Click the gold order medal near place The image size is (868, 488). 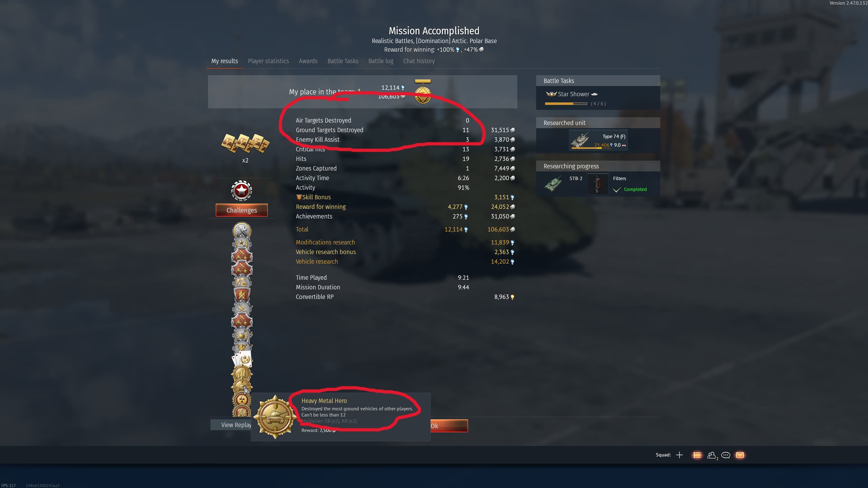coord(423,91)
